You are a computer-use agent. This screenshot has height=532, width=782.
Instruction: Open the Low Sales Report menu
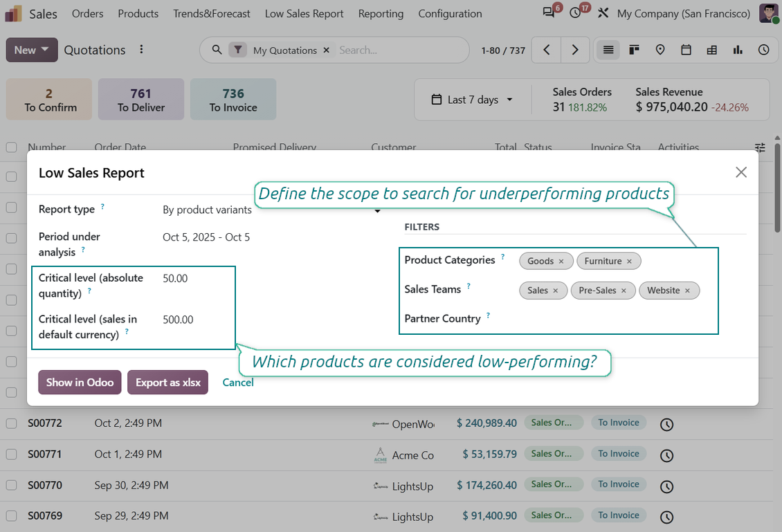point(304,13)
